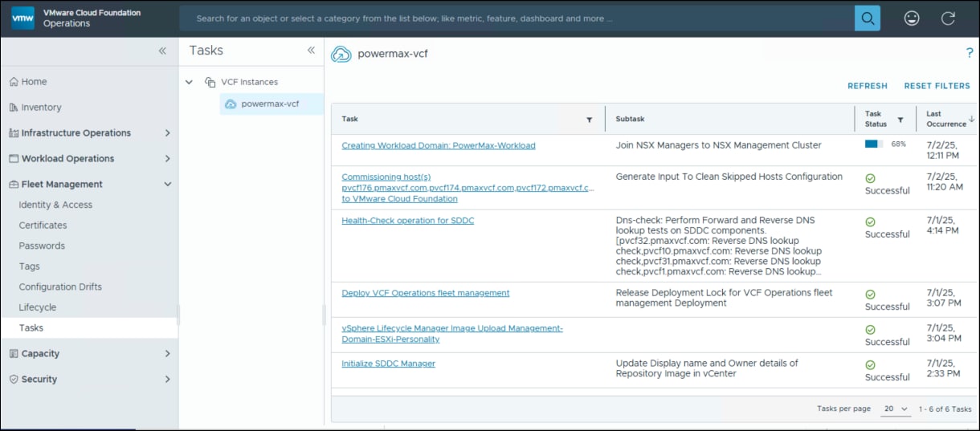Click the RESET FILTERS button

pyautogui.click(x=937, y=86)
